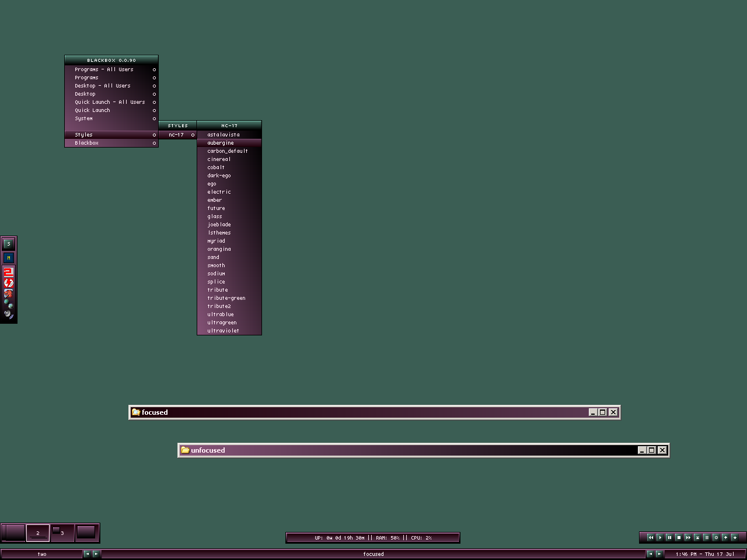Click the volume down arrow icon
This screenshot has height=560, width=747.
coord(735,537)
